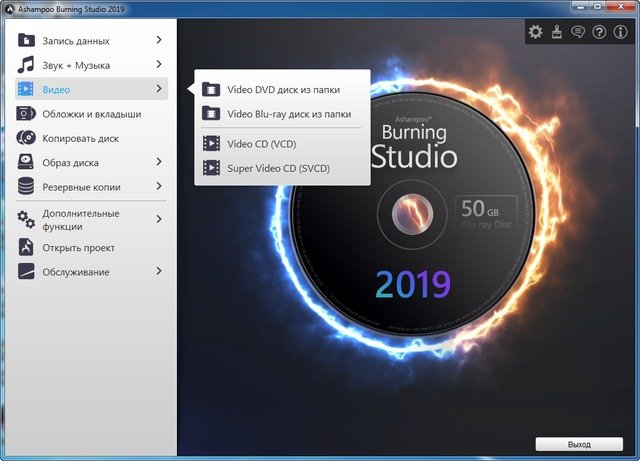
Task: Click the folder icon for Video DVD диск из папки
Action: pyautogui.click(x=211, y=89)
